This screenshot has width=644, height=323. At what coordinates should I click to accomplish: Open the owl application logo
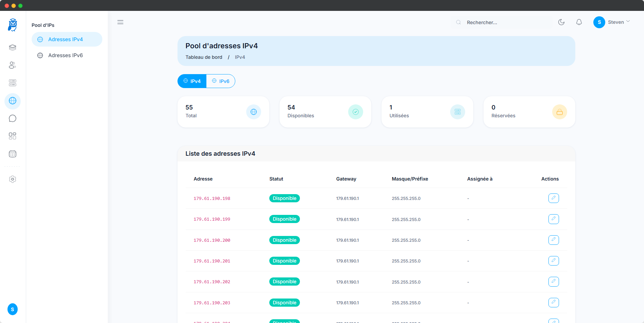tap(12, 24)
